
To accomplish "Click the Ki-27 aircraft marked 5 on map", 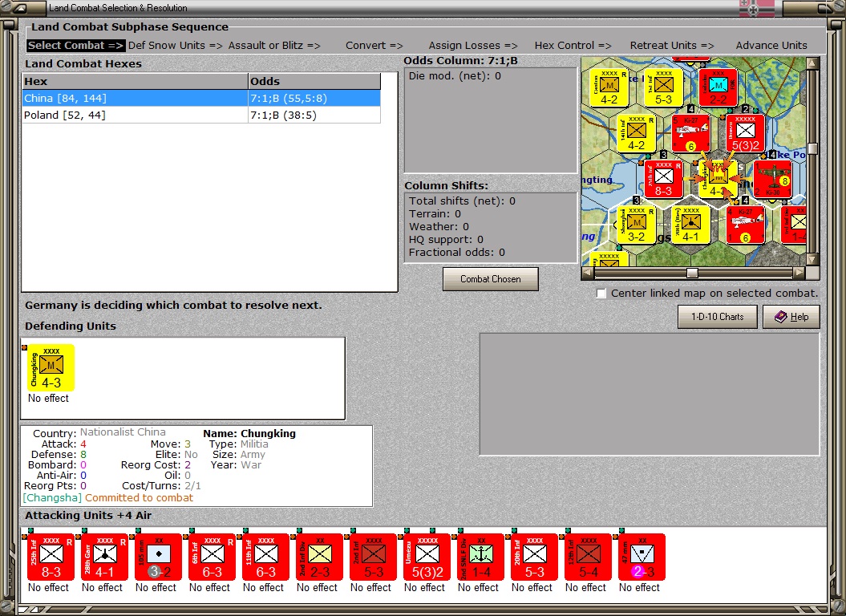I will pyautogui.click(x=690, y=133).
